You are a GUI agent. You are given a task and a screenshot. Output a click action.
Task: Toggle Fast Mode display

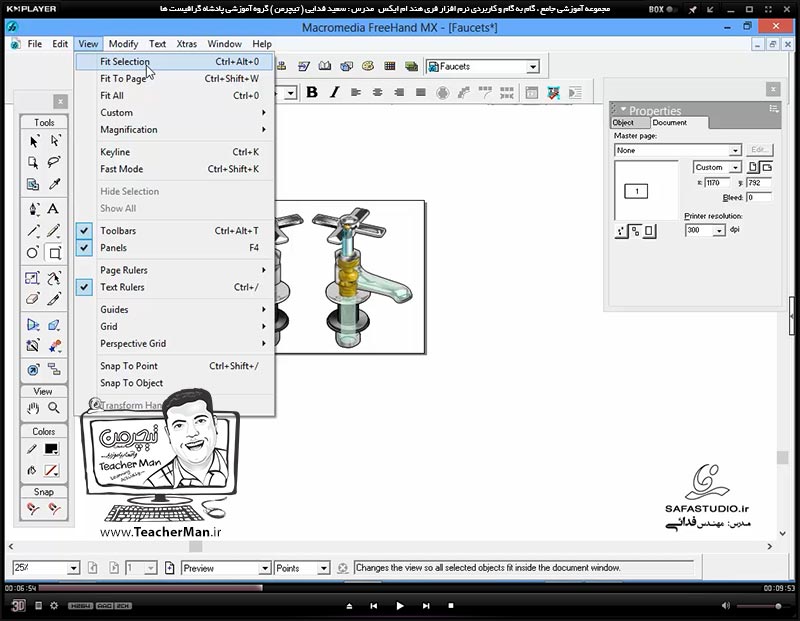[174, 169]
